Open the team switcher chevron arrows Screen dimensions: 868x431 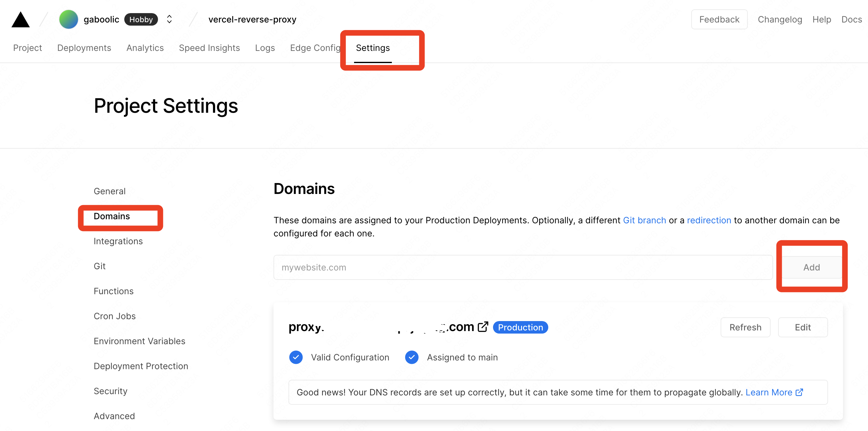(x=170, y=20)
